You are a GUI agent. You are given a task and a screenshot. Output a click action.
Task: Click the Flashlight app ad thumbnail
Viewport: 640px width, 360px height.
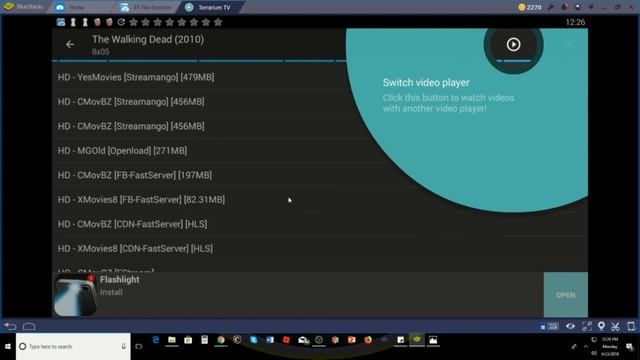tap(75, 295)
